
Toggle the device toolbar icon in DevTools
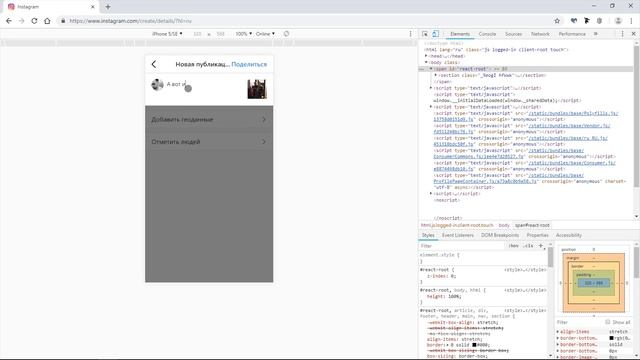436,34
